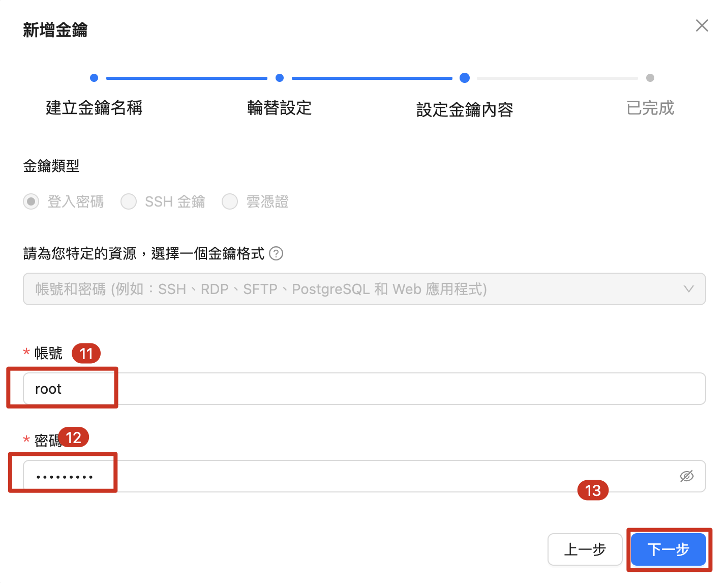Click the 已完成 step label
Viewport: 728px width, 583px height.
click(650, 108)
